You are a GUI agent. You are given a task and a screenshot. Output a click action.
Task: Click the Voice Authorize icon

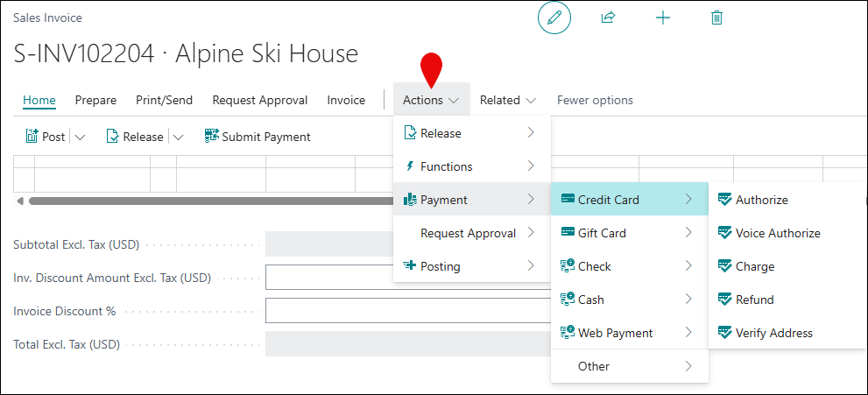point(724,232)
